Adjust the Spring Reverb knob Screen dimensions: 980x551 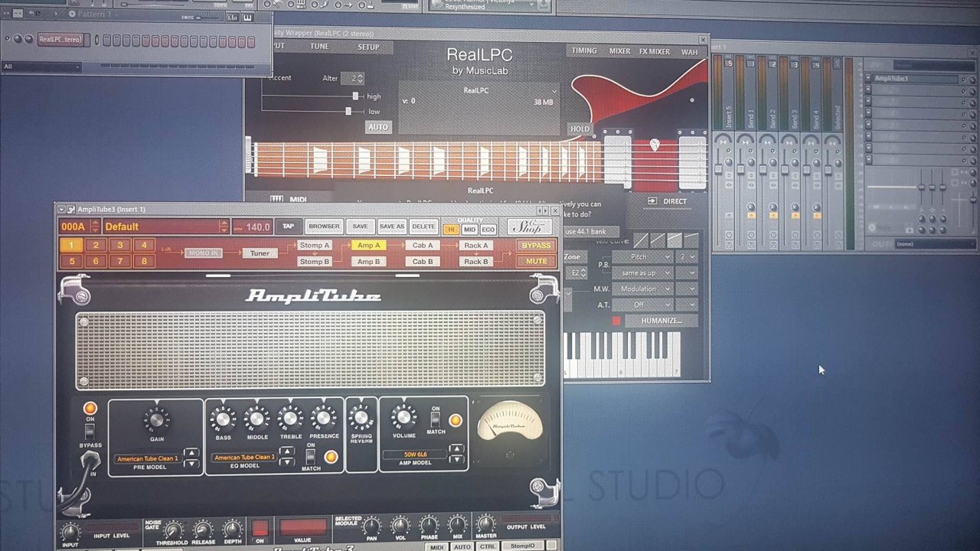coord(361,418)
